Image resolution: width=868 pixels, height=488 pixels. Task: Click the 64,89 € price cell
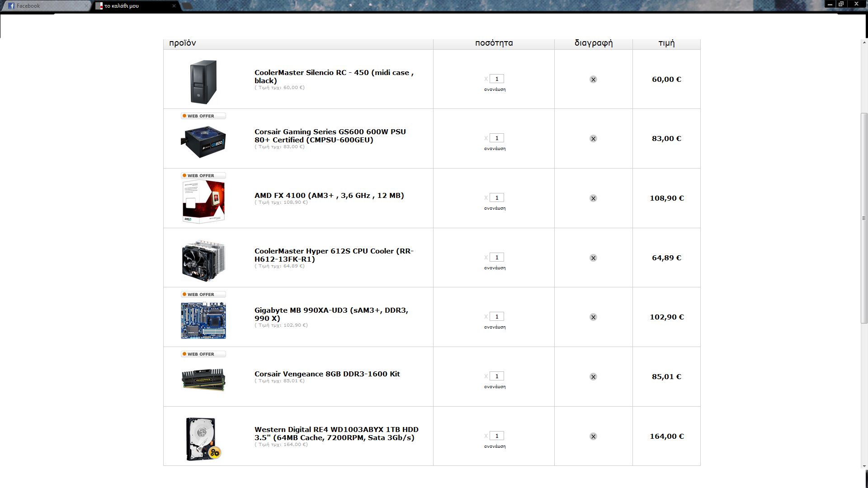(x=666, y=258)
